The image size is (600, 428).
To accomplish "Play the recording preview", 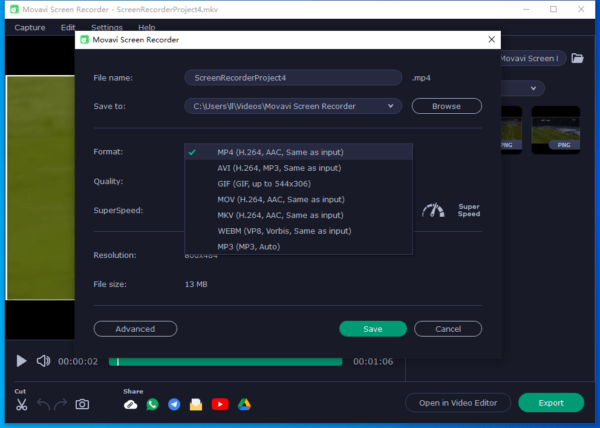I will point(21,361).
